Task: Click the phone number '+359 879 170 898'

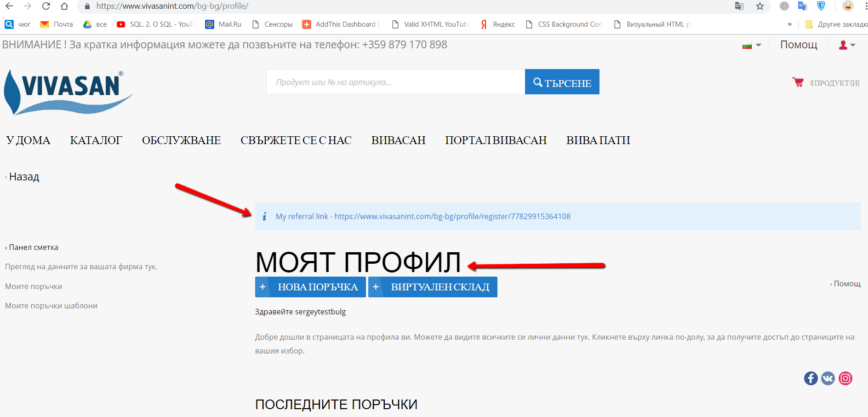Action: click(x=405, y=45)
